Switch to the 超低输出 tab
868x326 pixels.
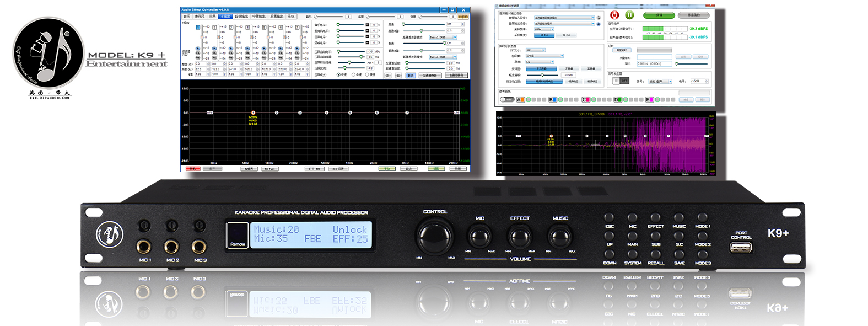pos(242,17)
